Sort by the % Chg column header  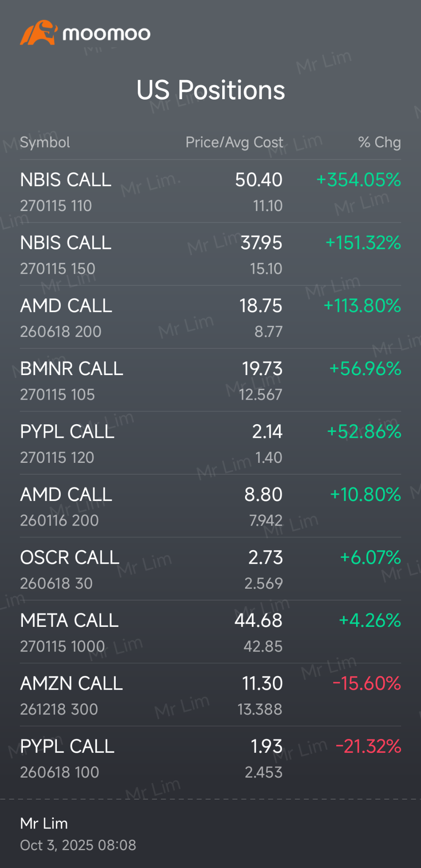coord(379,142)
